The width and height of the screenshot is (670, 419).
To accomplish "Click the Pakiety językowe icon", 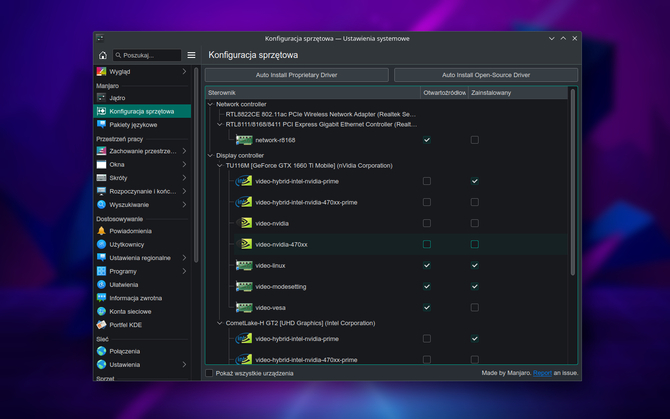I will click(101, 125).
